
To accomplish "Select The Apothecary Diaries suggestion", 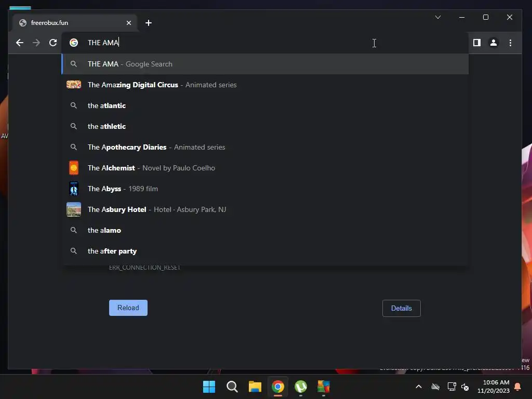I will click(x=265, y=147).
